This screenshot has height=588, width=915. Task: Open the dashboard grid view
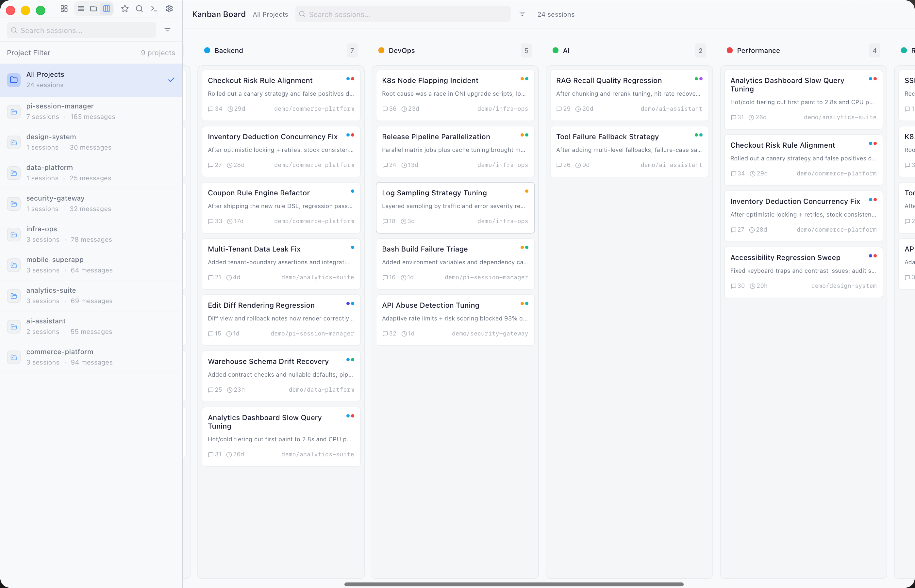(x=64, y=8)
